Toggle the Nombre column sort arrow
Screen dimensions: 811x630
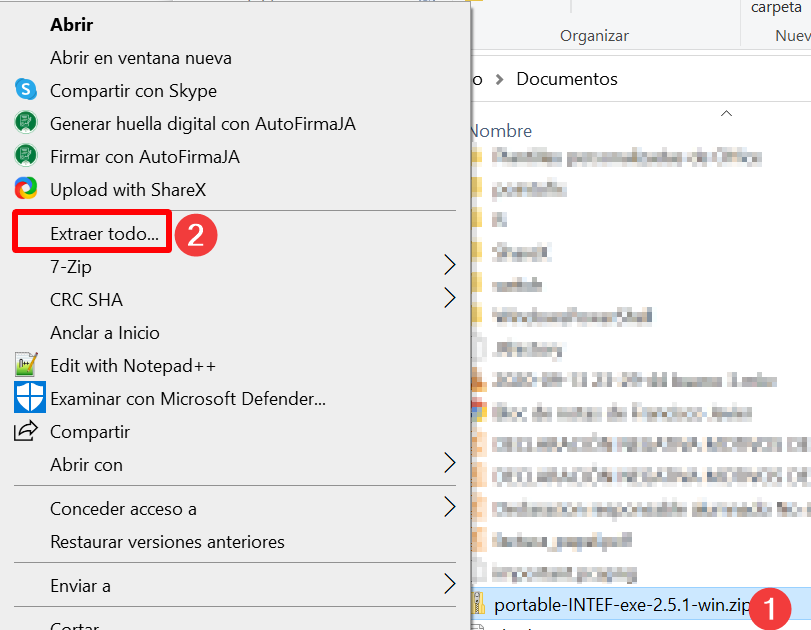click(x=726, y=115)
